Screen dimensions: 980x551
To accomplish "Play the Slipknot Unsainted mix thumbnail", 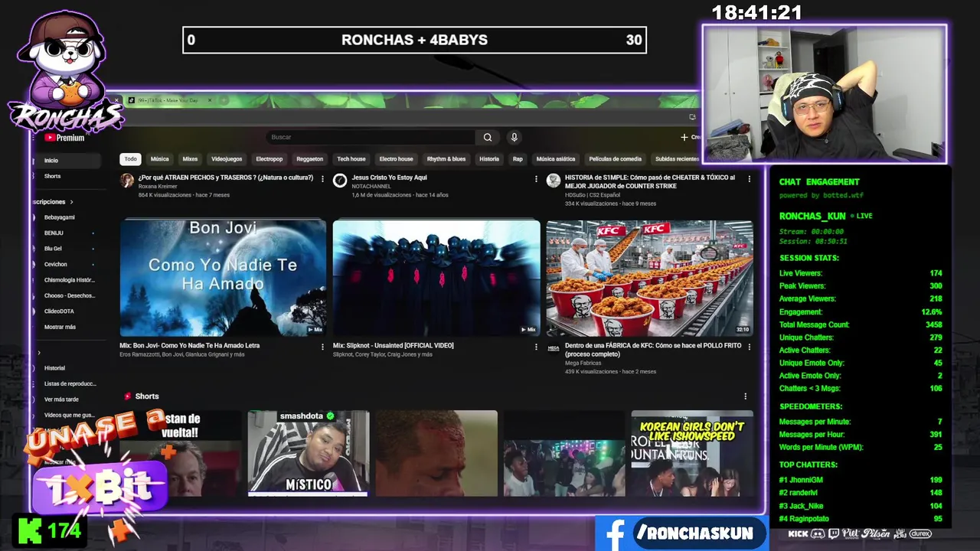I will click(436, 278).
